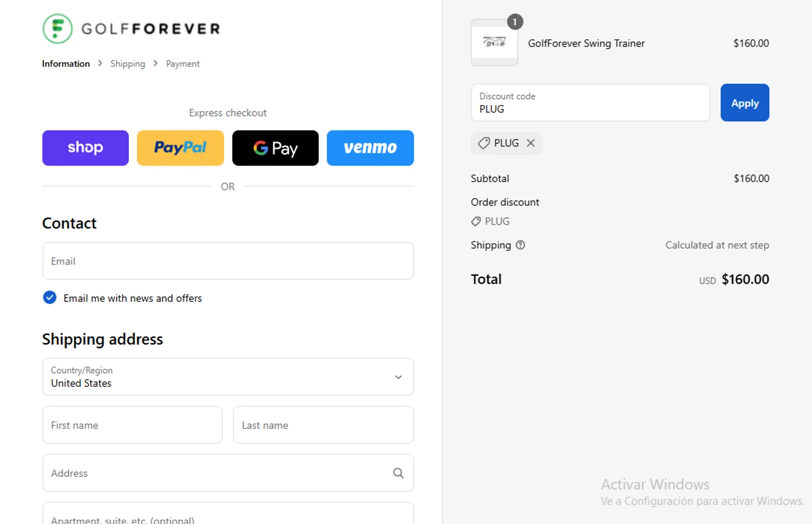Screen dimensions: 812x524
Task: Pay with Shop Pay express button
Action: coord(86,148)
